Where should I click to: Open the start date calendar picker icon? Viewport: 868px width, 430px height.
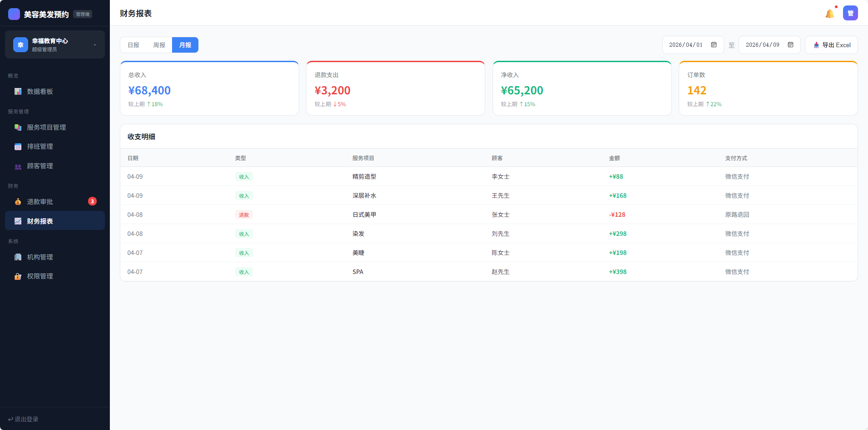point(714,45)
